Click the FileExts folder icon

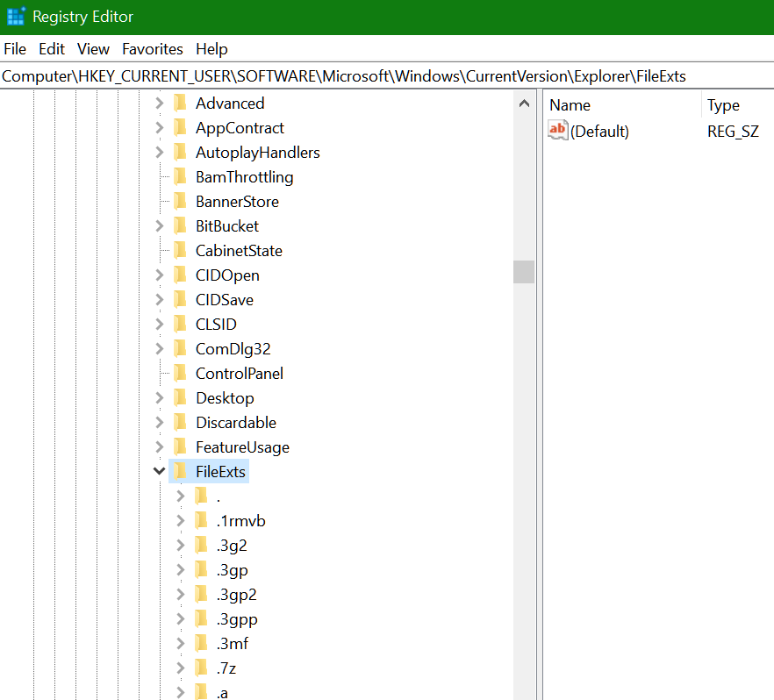[180, 471]
